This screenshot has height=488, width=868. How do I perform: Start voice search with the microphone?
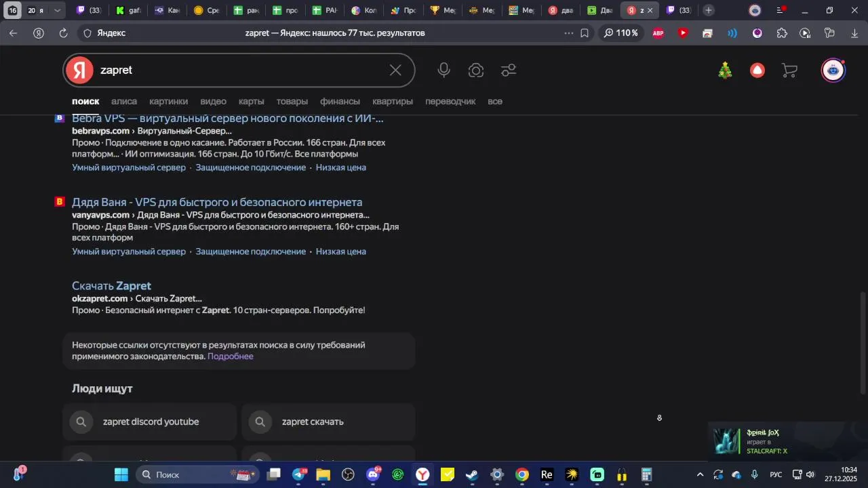click(443, 70)
